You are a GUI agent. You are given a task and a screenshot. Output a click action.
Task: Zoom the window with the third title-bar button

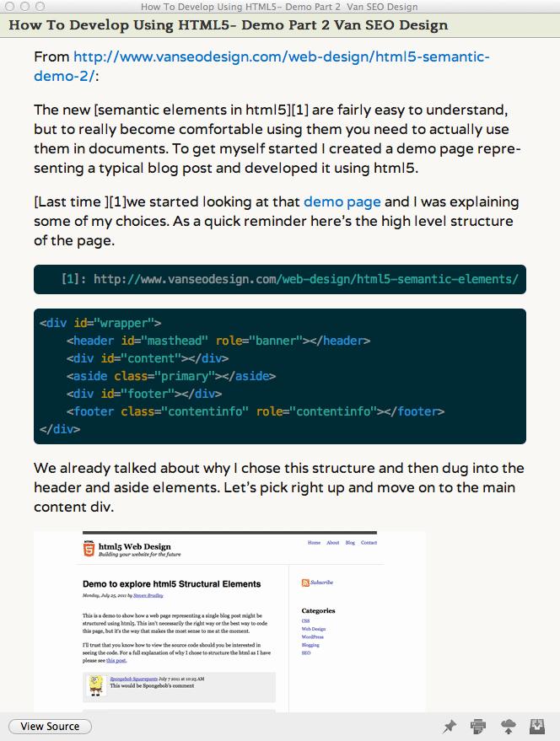(40, 7)
